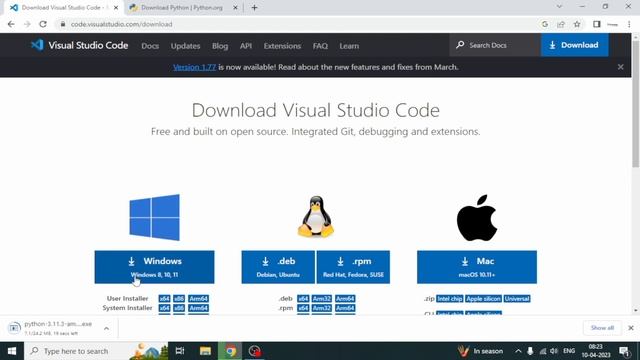
Task: Click the Search Docs field
Action: 495,45
